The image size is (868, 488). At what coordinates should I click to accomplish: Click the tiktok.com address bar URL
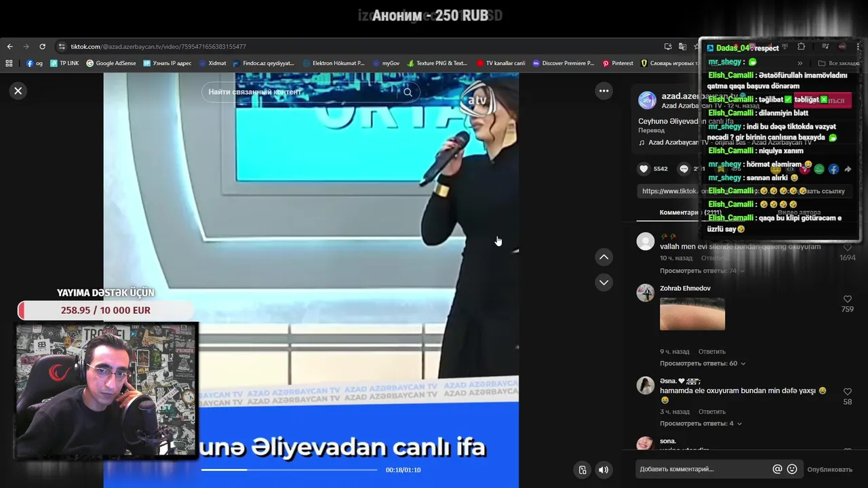158,47
